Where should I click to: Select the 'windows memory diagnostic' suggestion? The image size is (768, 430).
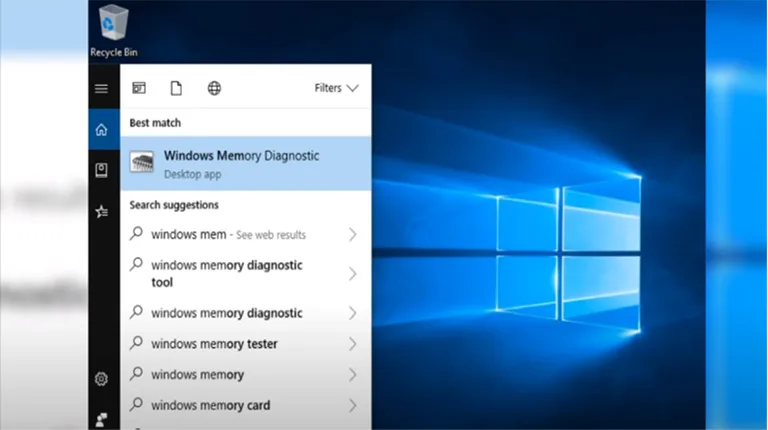246,313
